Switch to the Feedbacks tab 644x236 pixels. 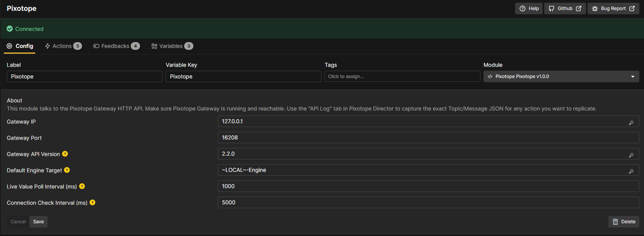[116, 46]
